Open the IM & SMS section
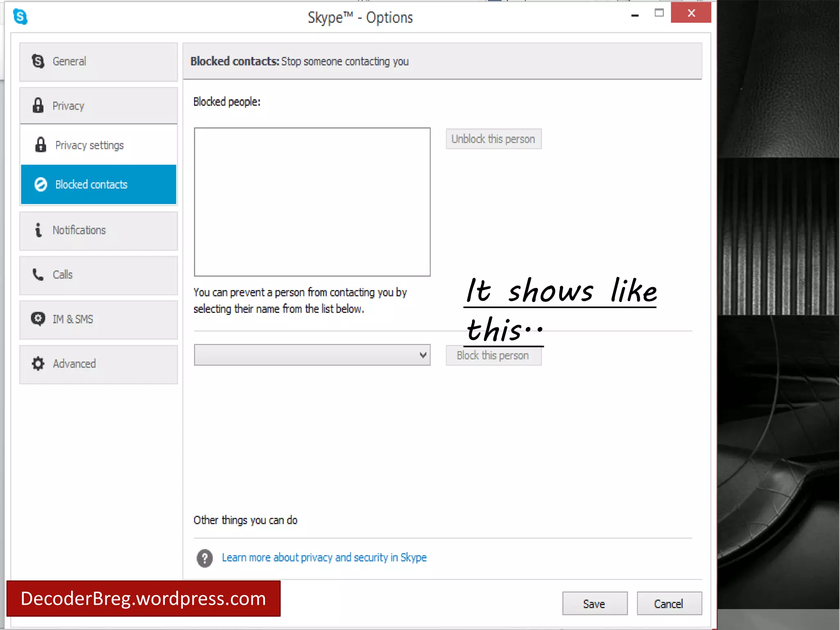 coord(98,320)
